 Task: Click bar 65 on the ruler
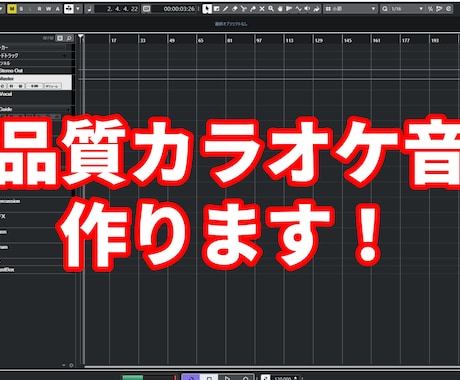(201, 40)
